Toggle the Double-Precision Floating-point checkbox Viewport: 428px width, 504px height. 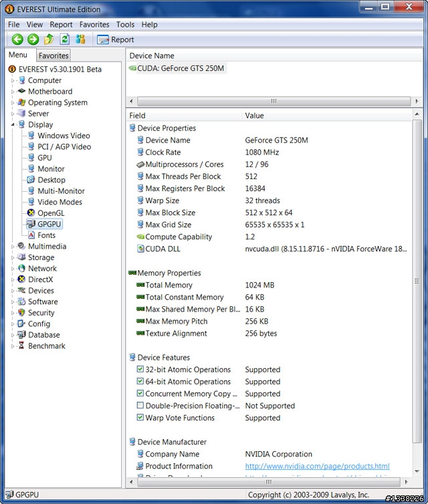click(x=140, y=405)
